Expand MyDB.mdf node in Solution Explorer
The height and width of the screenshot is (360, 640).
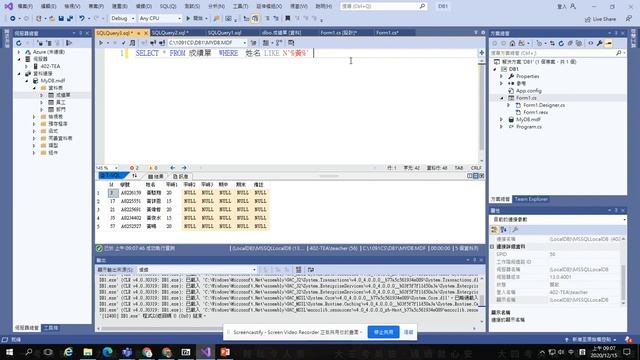pos(502,120)
